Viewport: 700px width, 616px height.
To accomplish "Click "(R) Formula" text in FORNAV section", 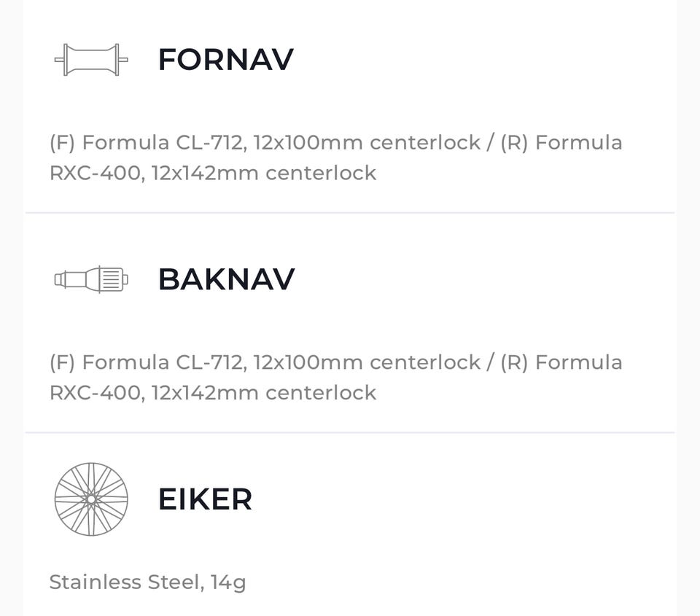I will (561, 143).
